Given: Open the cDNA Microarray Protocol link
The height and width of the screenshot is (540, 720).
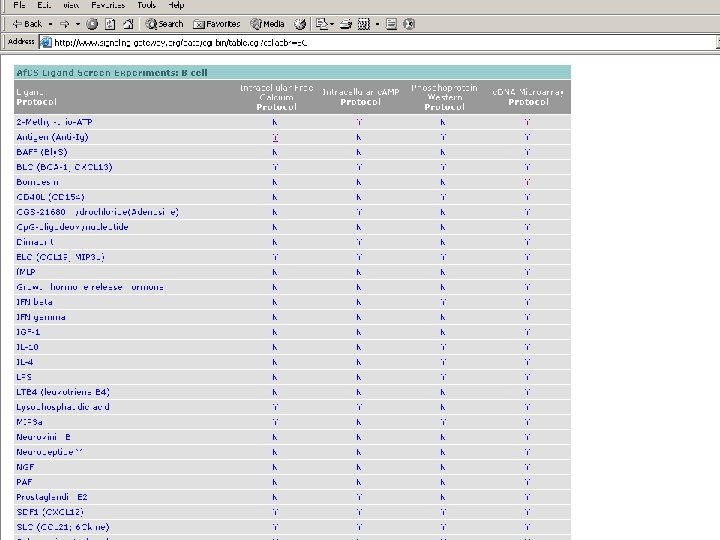Looking at the screenshot, I should (529, 102).
